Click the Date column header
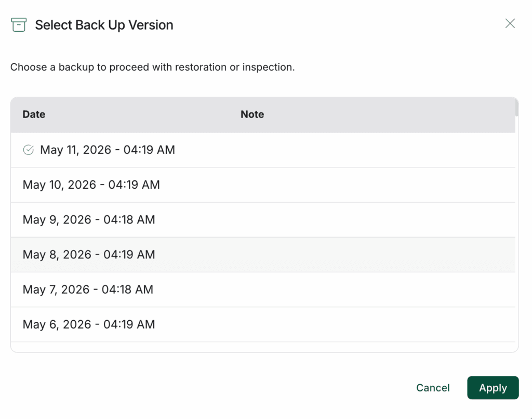Image resolution: width=532 pixels, height=419 pixels. (34, 114)
